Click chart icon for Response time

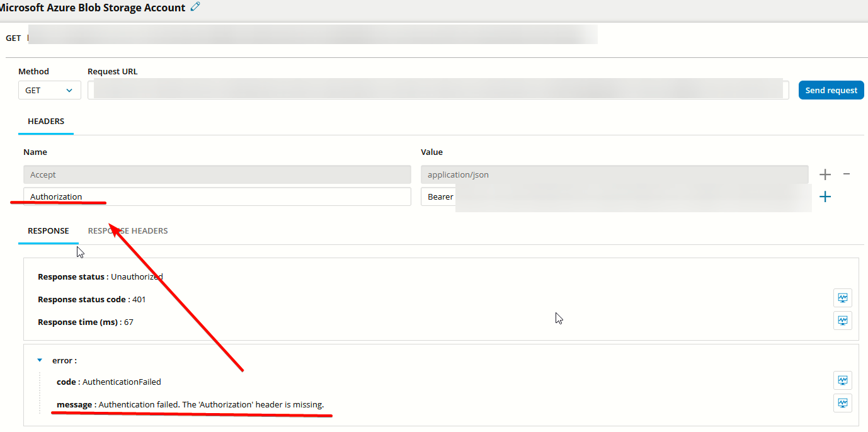coord(842,321)
